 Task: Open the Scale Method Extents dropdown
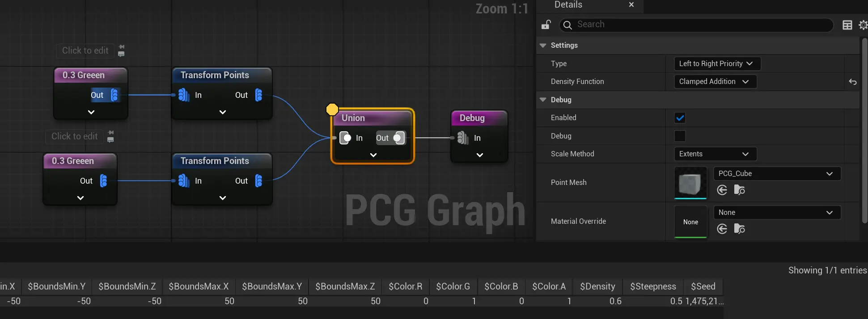click(x=715, y=154)
